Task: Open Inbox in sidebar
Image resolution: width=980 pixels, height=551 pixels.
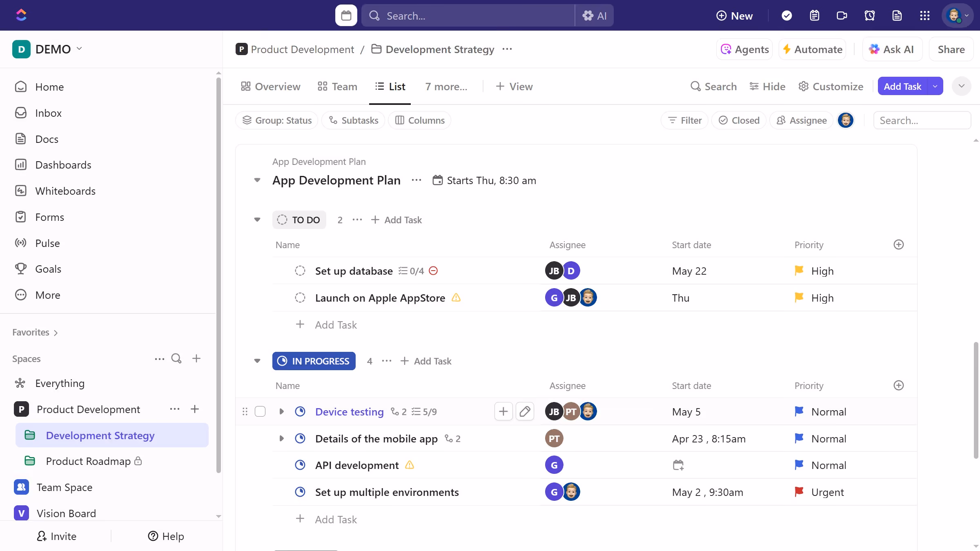Action: coord(48,113)
